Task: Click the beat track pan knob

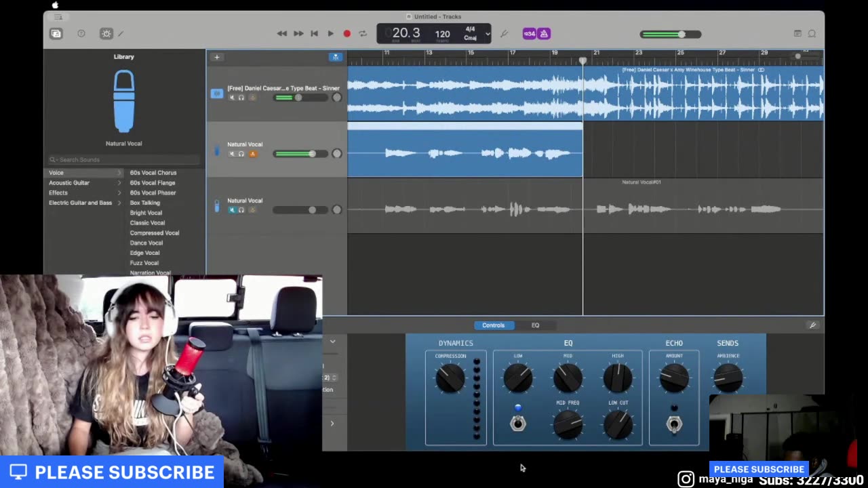Action: click(x=336, y=97)
